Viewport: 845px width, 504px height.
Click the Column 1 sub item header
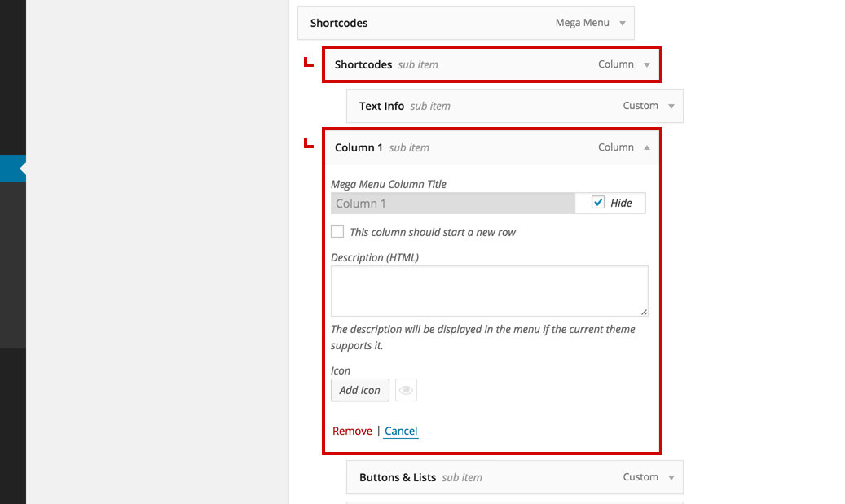[492, 147]
